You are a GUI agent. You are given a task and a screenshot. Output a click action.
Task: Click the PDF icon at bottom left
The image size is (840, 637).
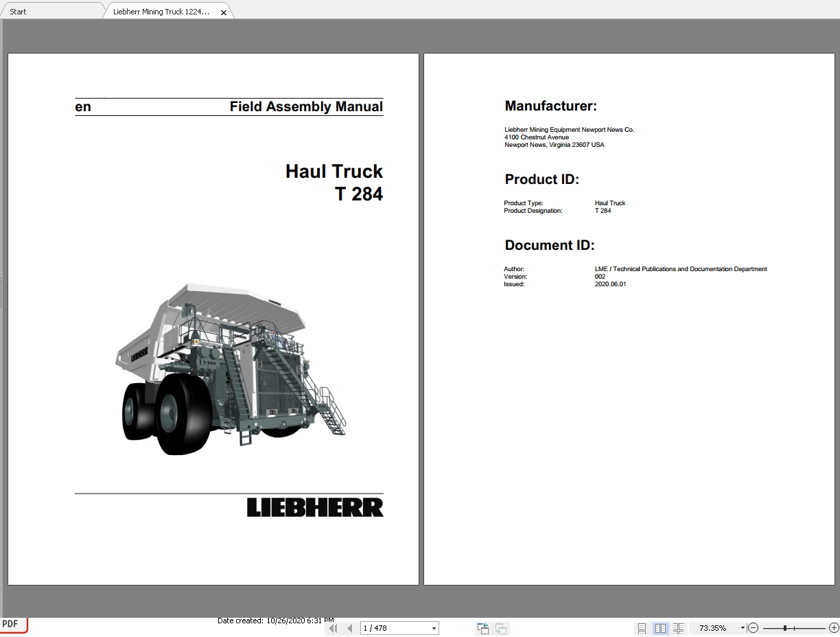[x=13, y=624]
